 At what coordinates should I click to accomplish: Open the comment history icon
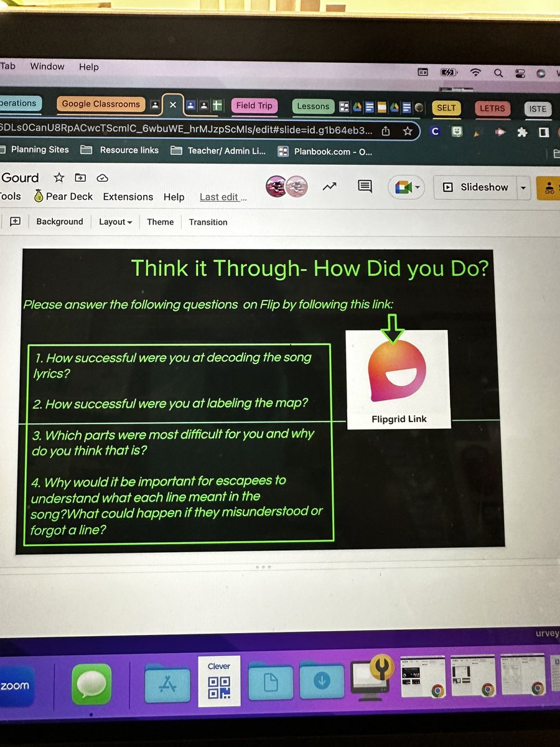coord(365,186)
